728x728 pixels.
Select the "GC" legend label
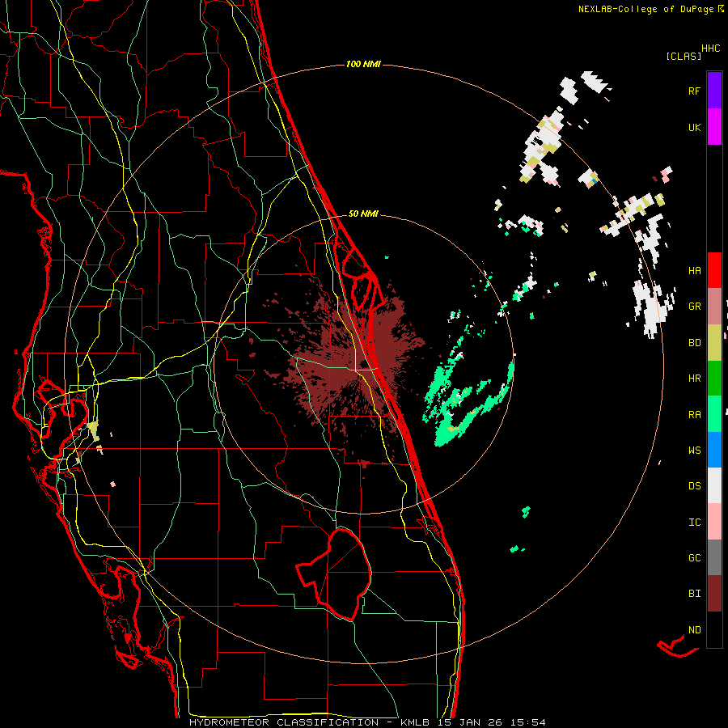(x=694, y=558)
